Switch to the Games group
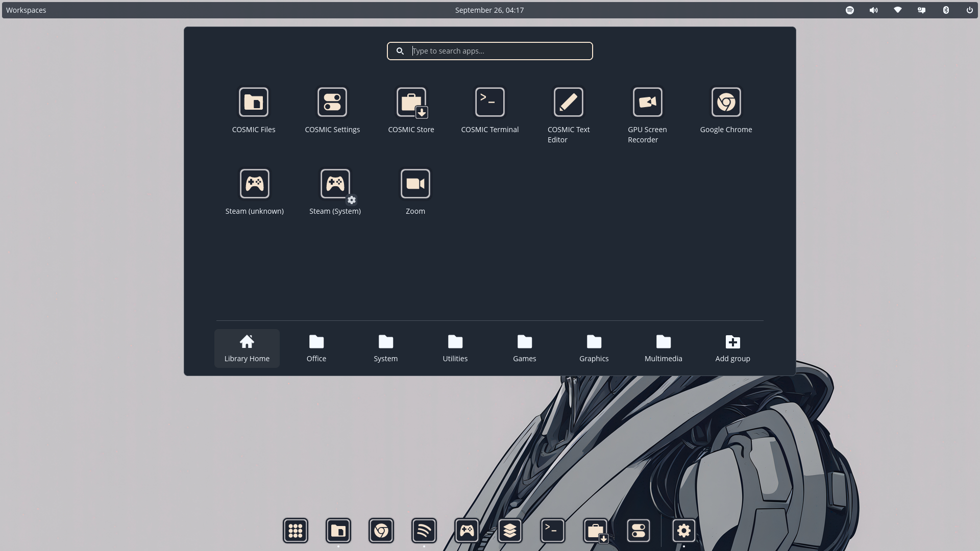This screenshot has width=980, height=551. [525, 348]
